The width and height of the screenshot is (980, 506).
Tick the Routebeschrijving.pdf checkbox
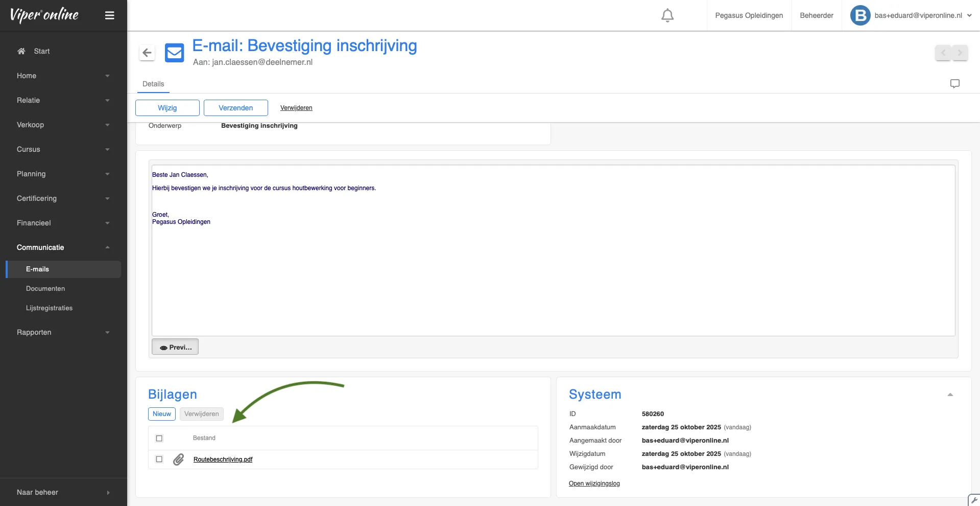(x=159, y=459)
